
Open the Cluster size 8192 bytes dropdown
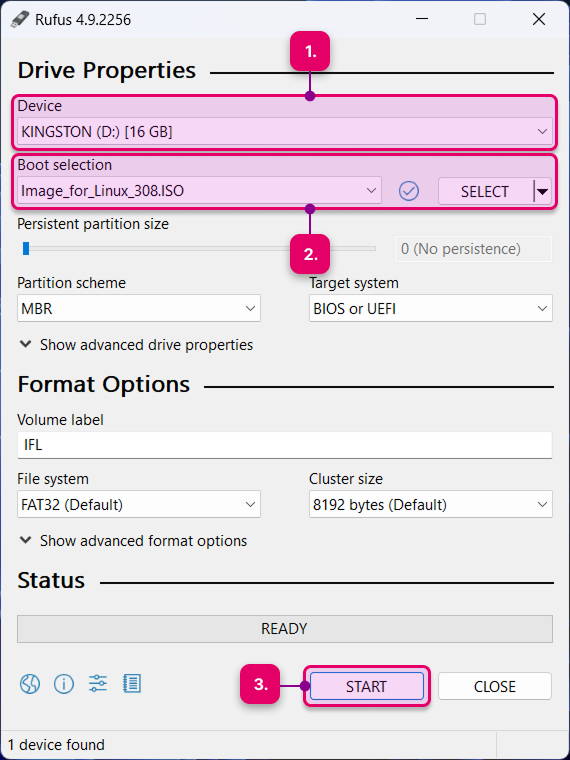(x=430, y=505)
